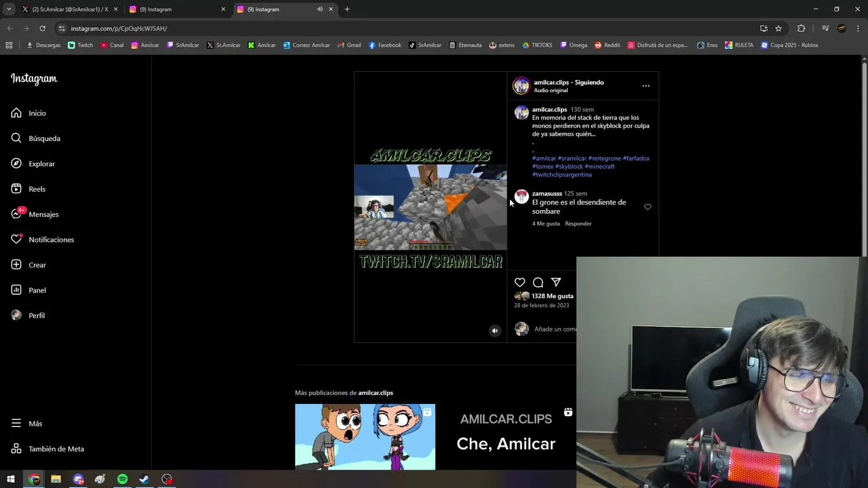Image resolution: width=868 pixels, height=488 pixels.
Task: Open the cartoon thumbnail post
Action: [x=365, y=436]
